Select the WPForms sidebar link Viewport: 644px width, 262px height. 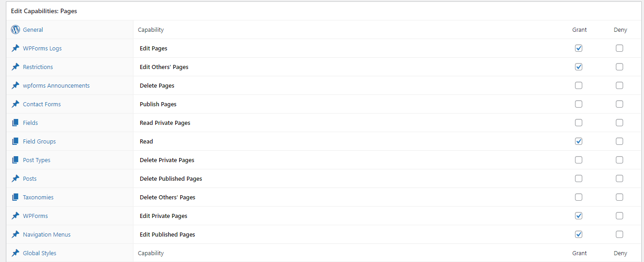tap(35, 216)
